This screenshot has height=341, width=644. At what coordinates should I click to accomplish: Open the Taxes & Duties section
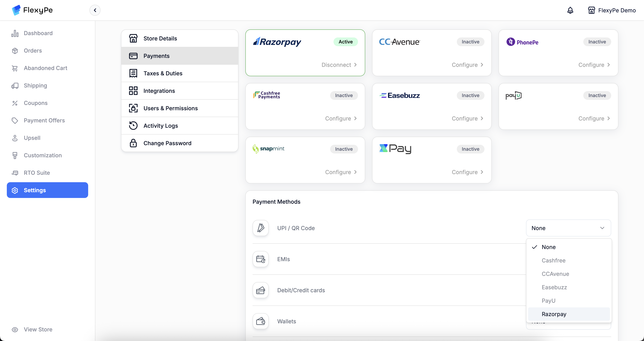coord(163,73)
